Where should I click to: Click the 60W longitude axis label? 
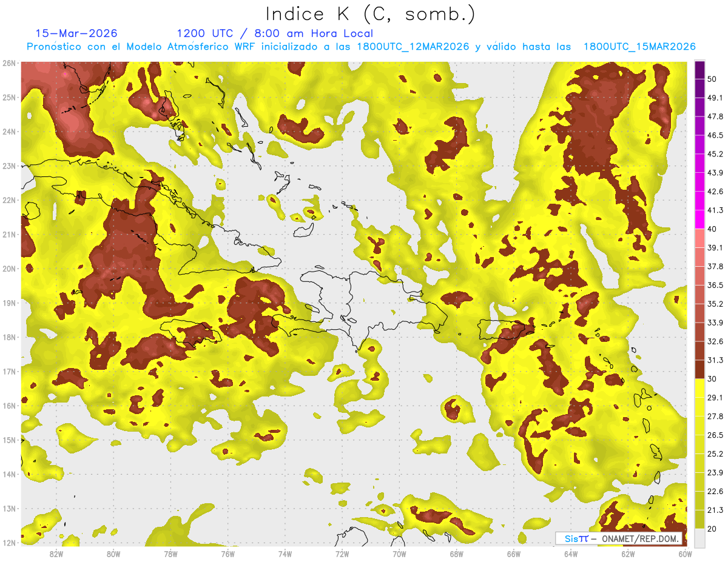click(686, 554)
